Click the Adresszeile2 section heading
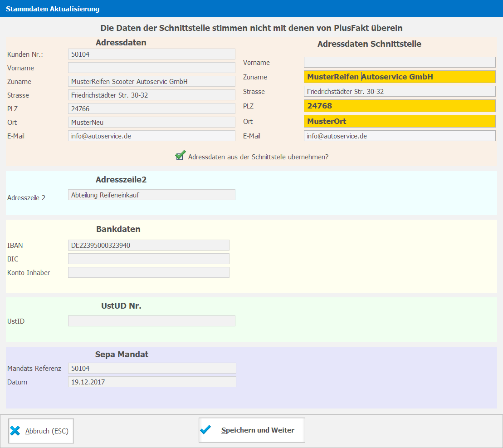The height and width of the screenshot is (448, 503). pyautogui.click(x=121, y=180)
